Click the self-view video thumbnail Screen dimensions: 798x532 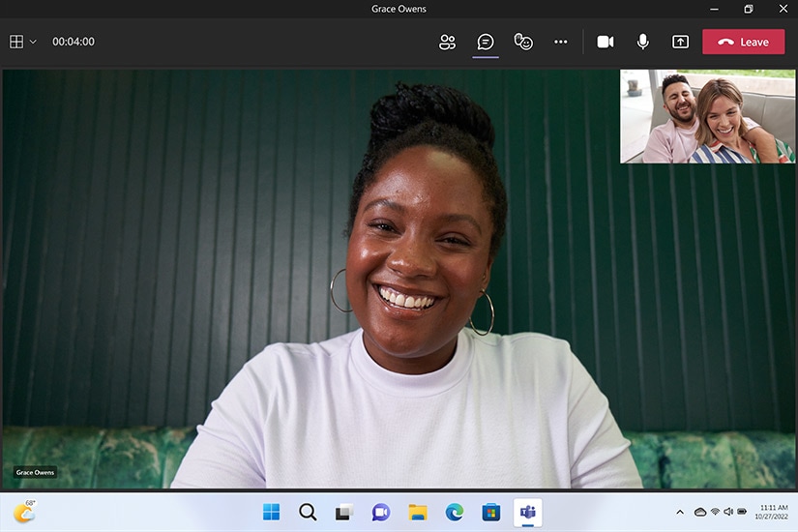pyautogui.click(x=707, y=116)
